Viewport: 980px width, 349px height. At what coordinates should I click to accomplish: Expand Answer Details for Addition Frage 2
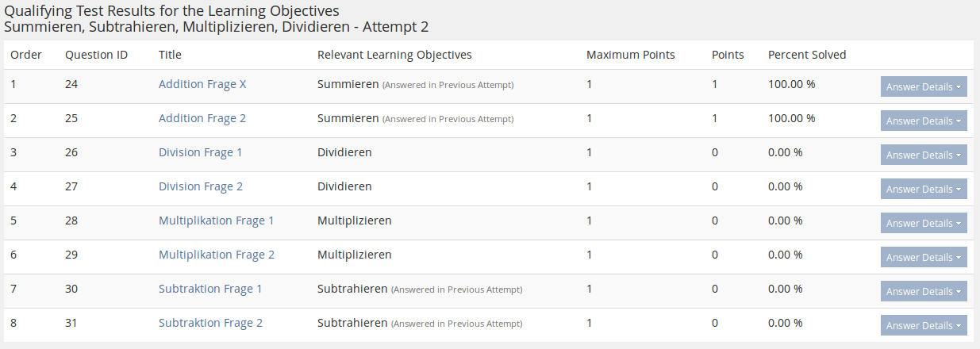[924, 121]
